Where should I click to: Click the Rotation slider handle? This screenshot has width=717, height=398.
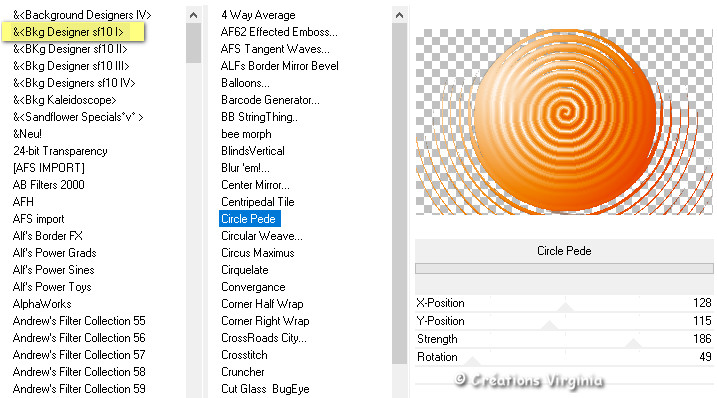472,361
